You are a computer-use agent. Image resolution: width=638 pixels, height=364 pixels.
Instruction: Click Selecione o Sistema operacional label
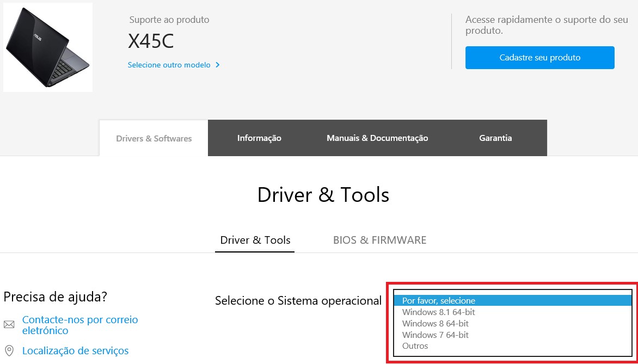click(x=298, y=301)
